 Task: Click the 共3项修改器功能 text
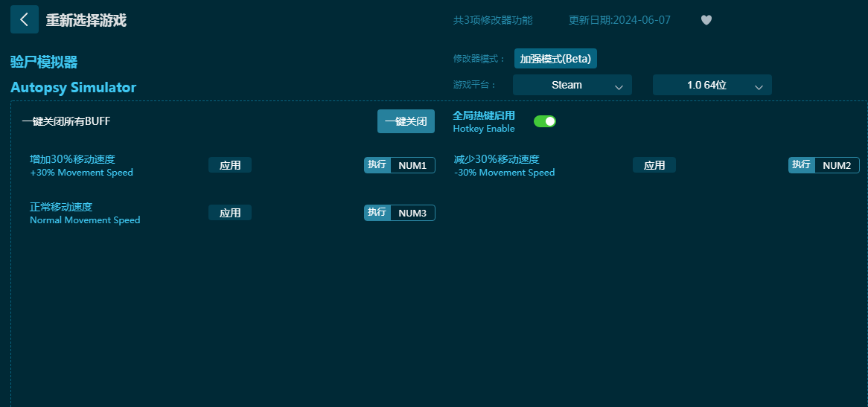click(x=493, y=20)
